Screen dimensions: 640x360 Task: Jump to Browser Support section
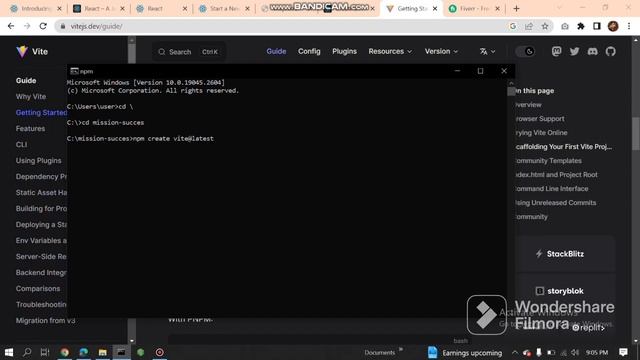tap(540, 119)
